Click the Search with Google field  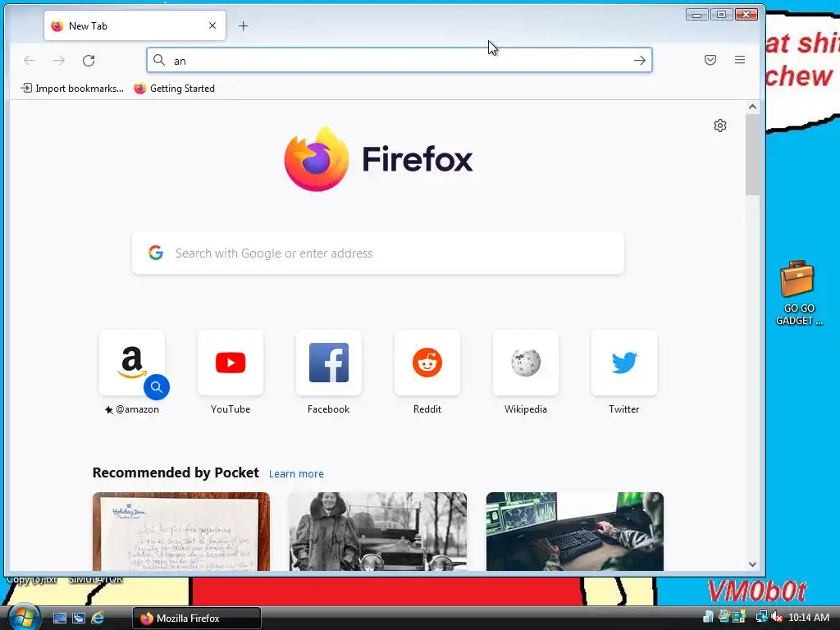378,253
